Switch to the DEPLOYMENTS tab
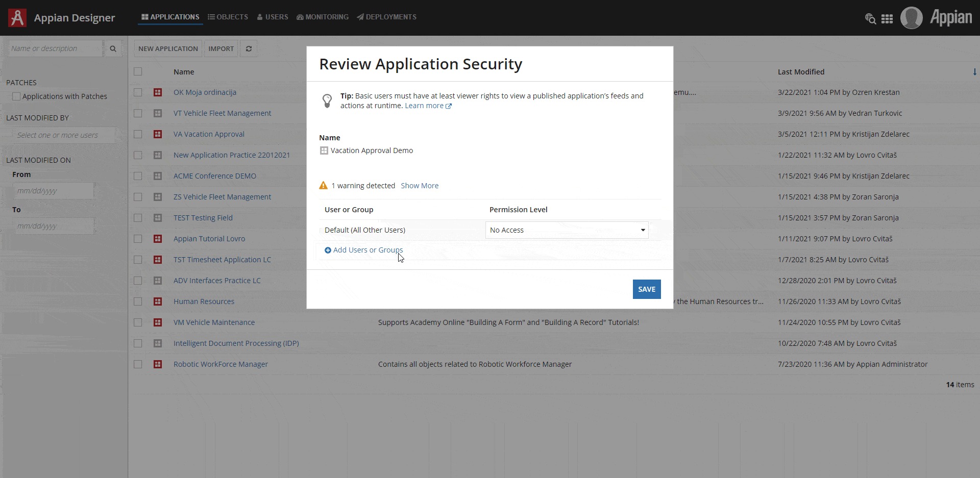Image resolution: width=980 pixels, height=478 pixels. click(387, 17)
